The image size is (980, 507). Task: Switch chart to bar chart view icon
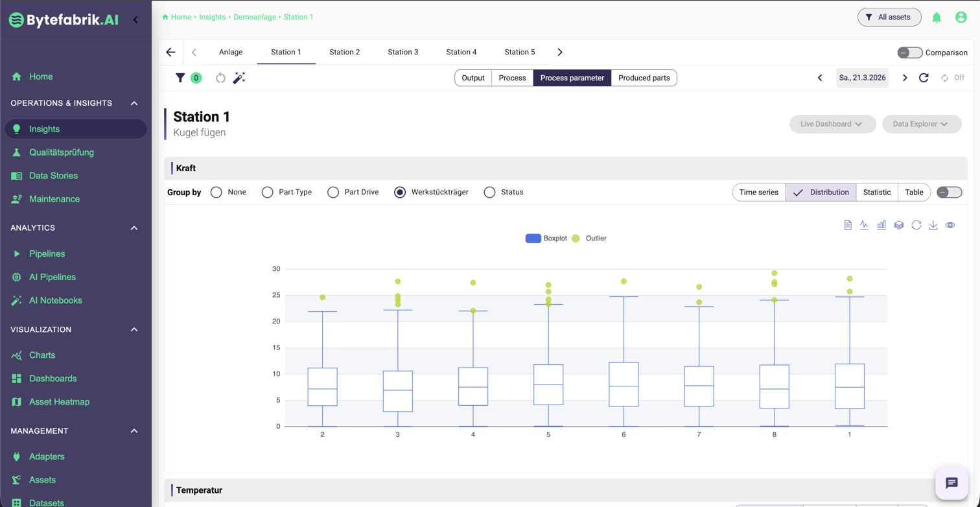[x=881, y=225]
